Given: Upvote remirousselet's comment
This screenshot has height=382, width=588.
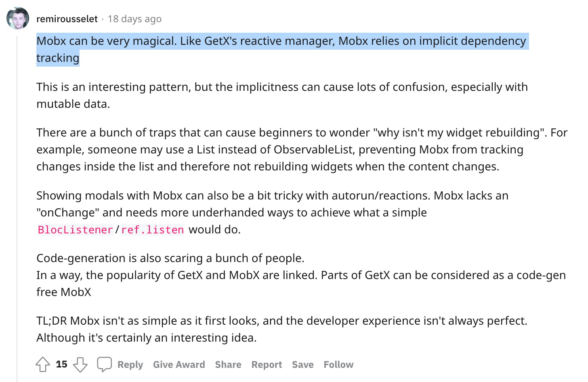Looking at the screenshot, I should [x=43, y=365].
